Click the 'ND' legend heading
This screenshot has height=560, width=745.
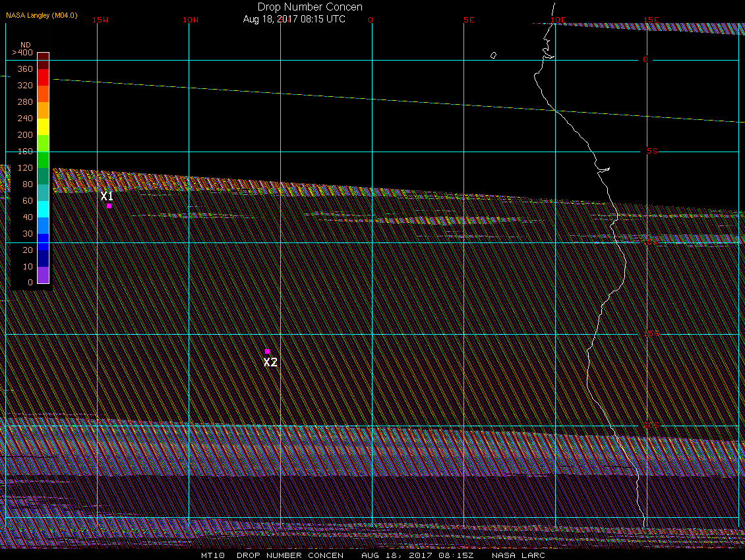26,45
